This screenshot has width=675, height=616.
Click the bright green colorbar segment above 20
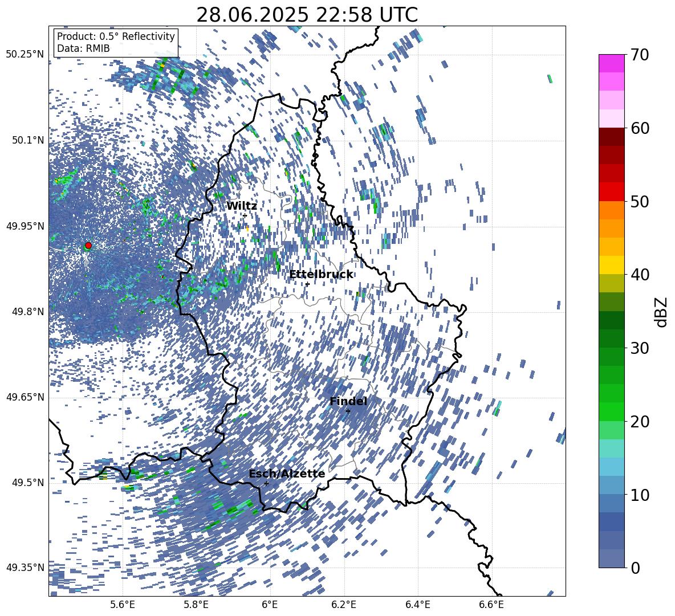point(611,412)
